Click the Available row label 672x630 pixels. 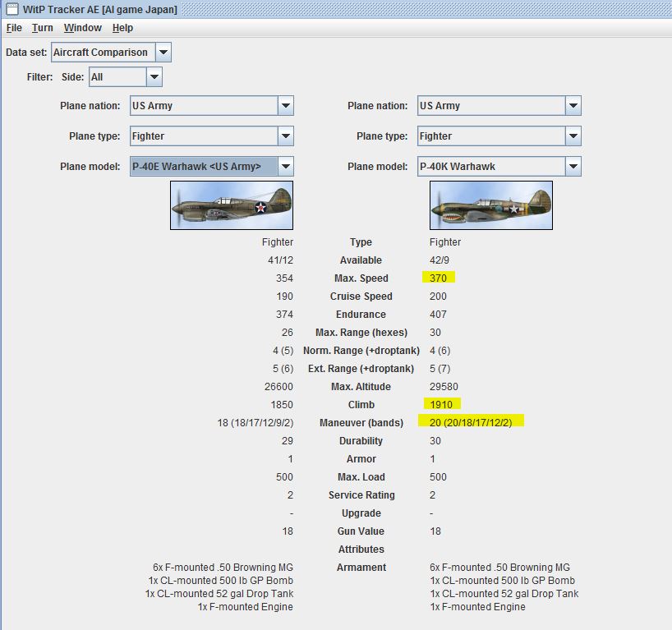361,260
